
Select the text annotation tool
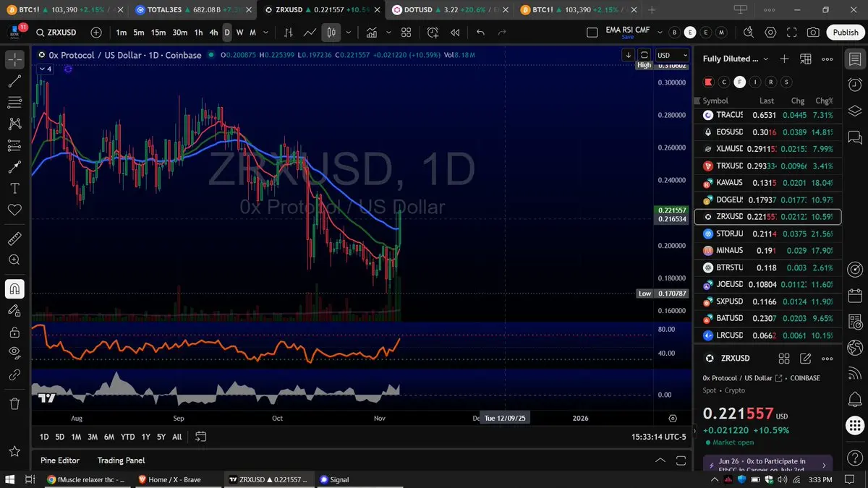[14, 188]
